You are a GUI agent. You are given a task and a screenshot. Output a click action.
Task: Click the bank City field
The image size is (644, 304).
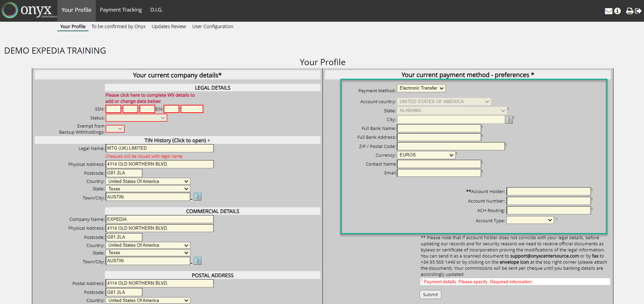[451, 119]
